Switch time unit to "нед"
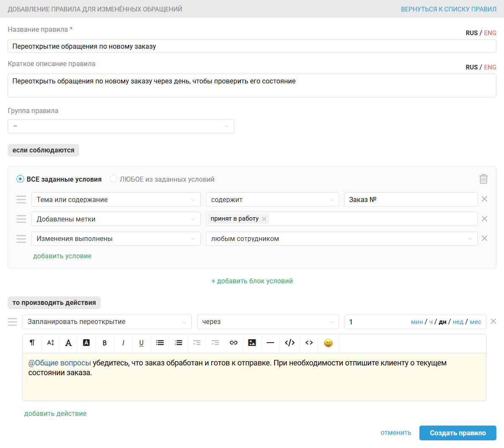504x448 pixels. [x=458, y=322]
